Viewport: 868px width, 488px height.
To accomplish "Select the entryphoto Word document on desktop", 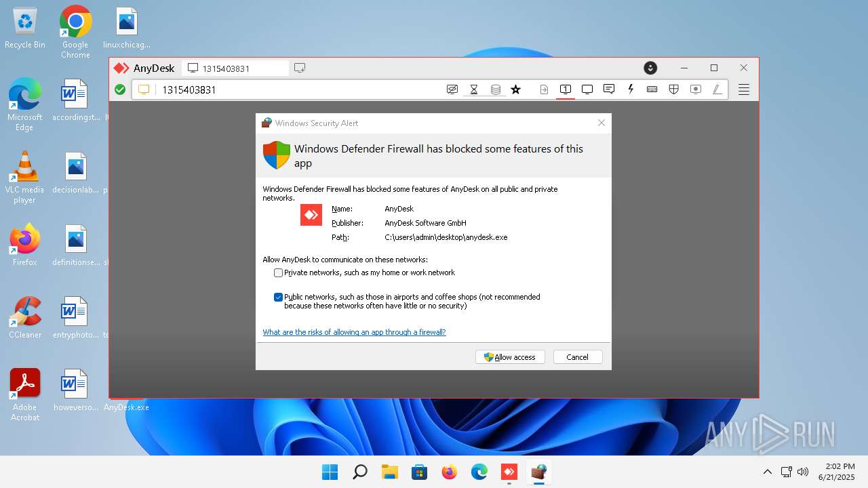I will pyautogui.click(x=75, y=319).
